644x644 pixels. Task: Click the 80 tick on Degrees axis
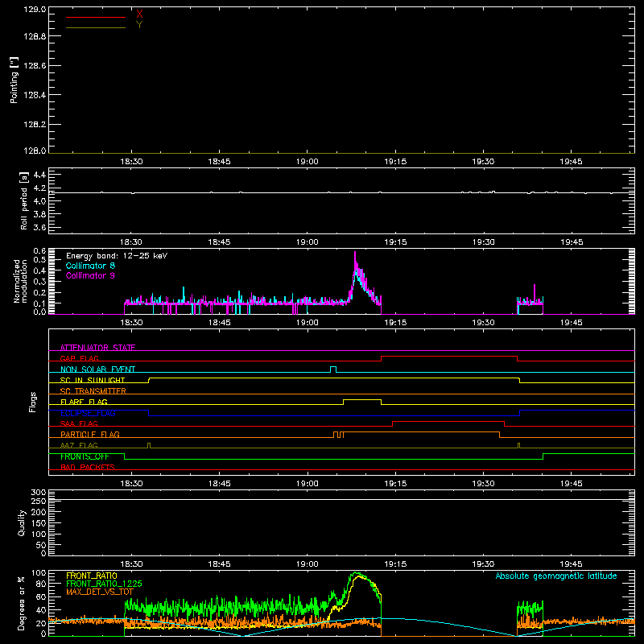pos(41,584)
